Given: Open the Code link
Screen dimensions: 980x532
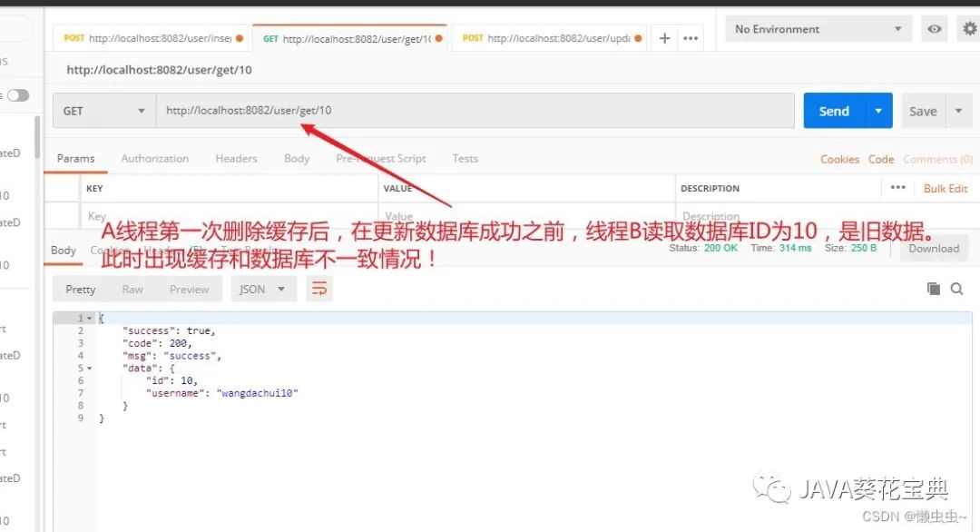Looking at the screenshot, I should pyautogui.click(x=880, y=160).
